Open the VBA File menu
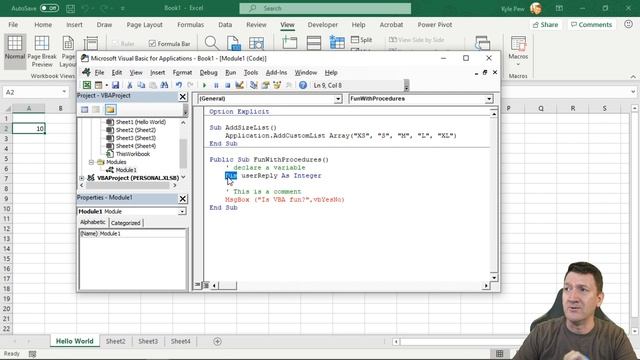The image size is (640, 360). click(x=99, y=72)
